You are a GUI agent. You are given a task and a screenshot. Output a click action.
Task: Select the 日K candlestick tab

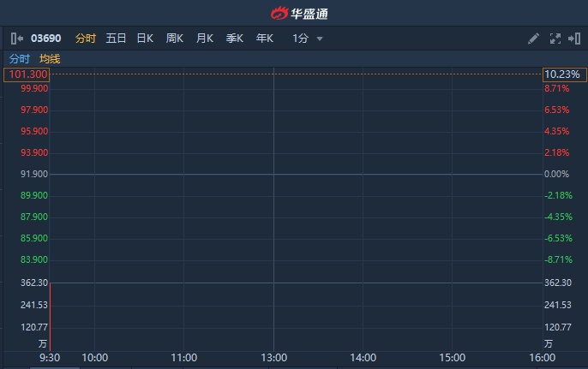tap(145, 39)
